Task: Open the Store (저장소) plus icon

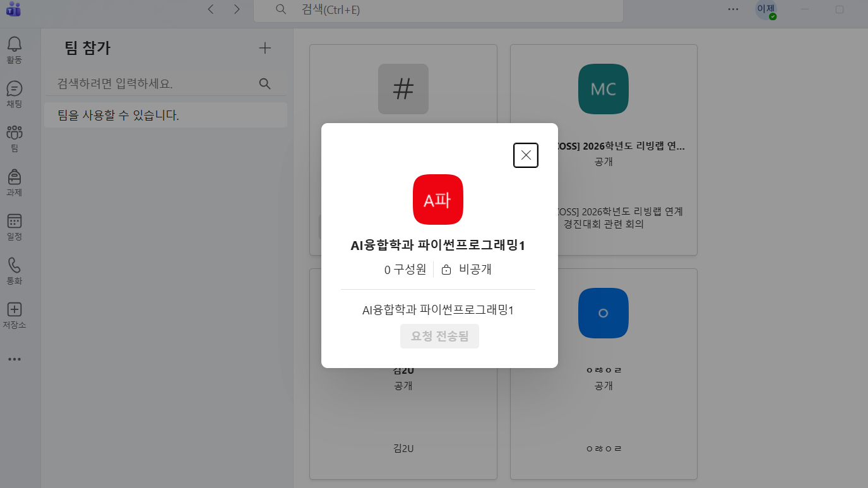Action: point(14,314)
